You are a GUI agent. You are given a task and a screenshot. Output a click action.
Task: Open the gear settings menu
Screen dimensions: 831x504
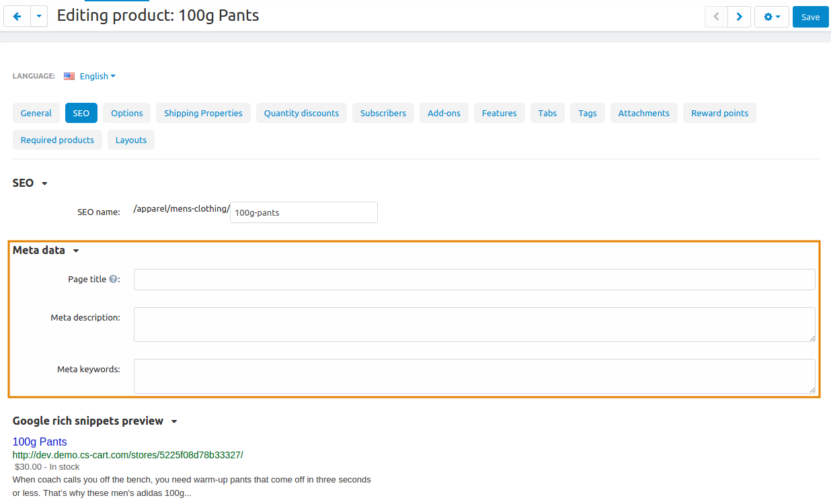click(772, 17)
